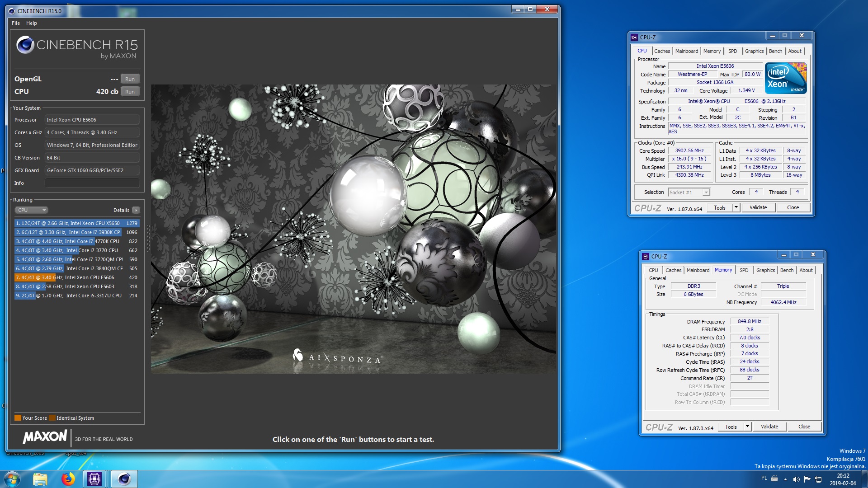The width and height of the screenshot is (868, 488).
Task: Run the OpenGL benchmark
Action: point(130,79)
